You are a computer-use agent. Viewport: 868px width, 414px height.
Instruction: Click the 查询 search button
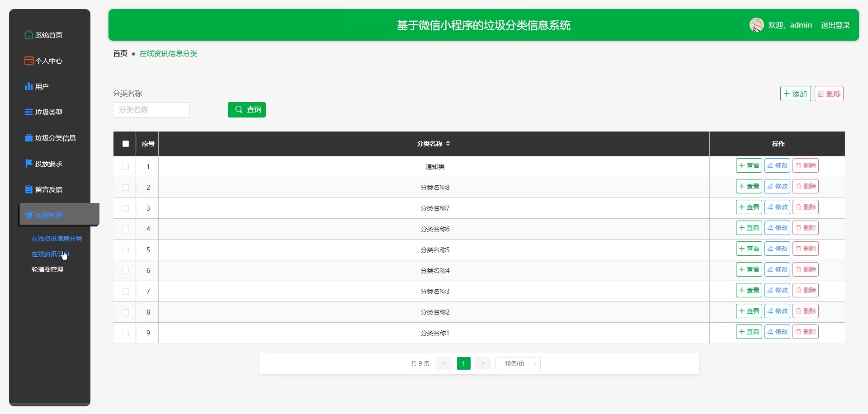point(247,109)
